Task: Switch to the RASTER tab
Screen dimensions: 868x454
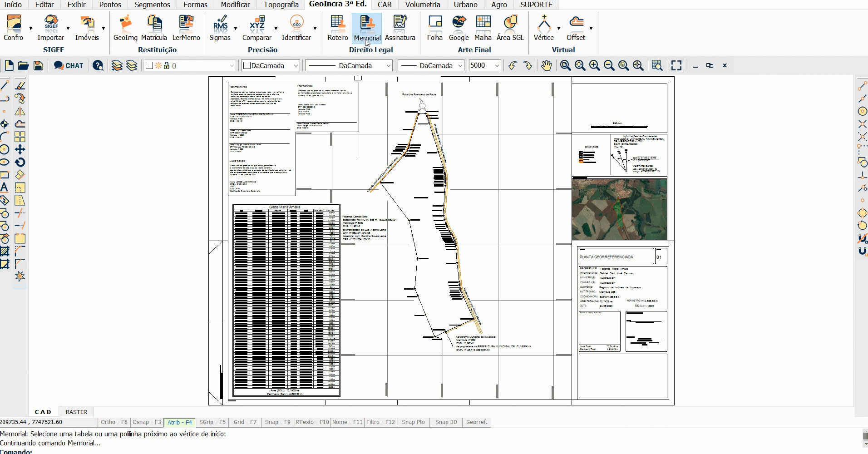Action: pyautogui.click(x=76, y=412)
